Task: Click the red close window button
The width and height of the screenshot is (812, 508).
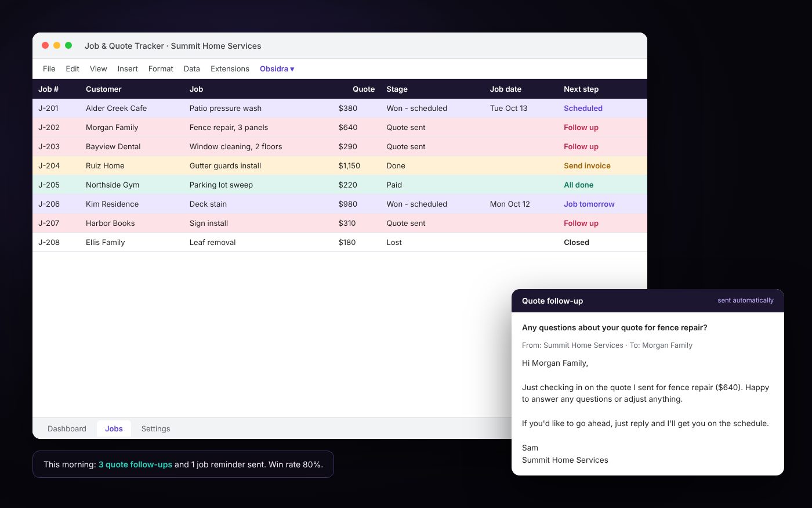Action: coord(45,45)
